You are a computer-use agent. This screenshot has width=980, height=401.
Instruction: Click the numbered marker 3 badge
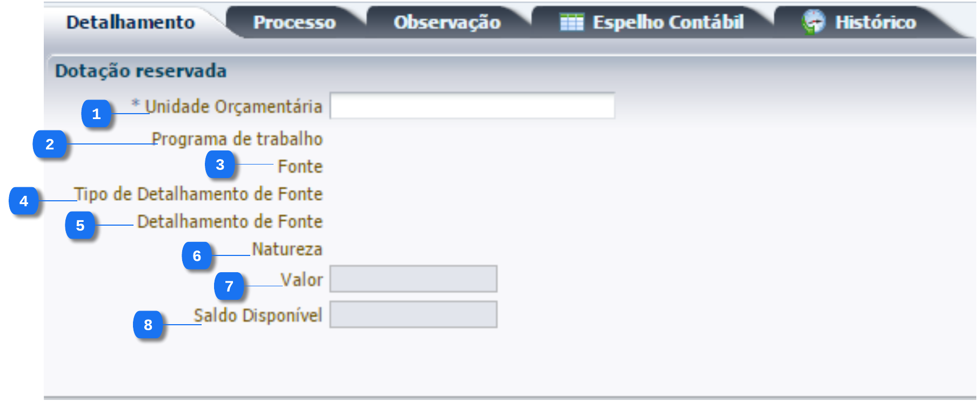[220, 165]
